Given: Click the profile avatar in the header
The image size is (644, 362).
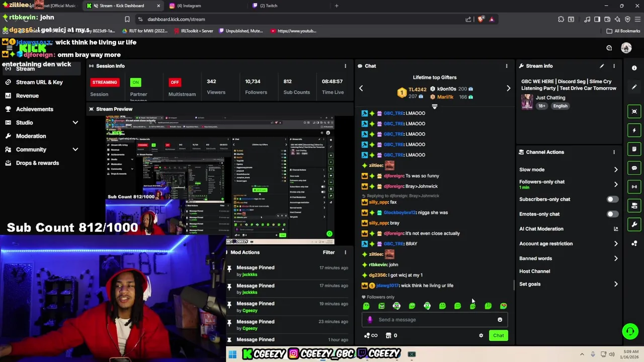Looking at the screenshot, I should (626, 48).
